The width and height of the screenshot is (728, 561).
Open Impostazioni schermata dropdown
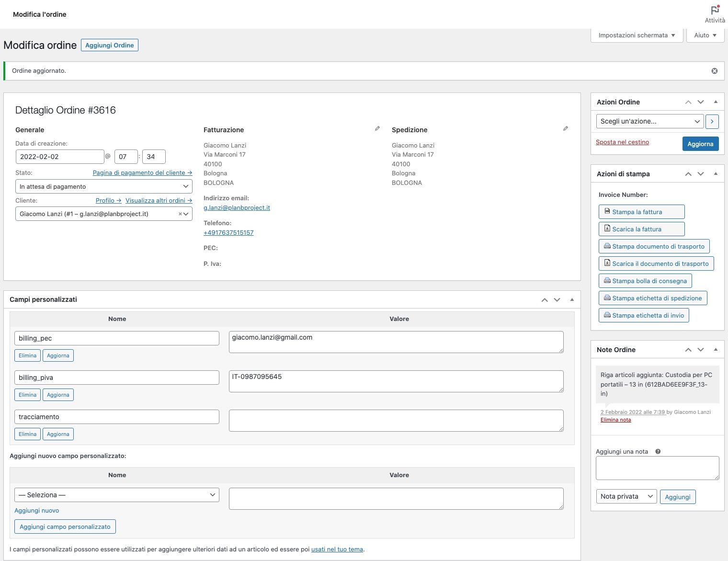pos(637,35)
